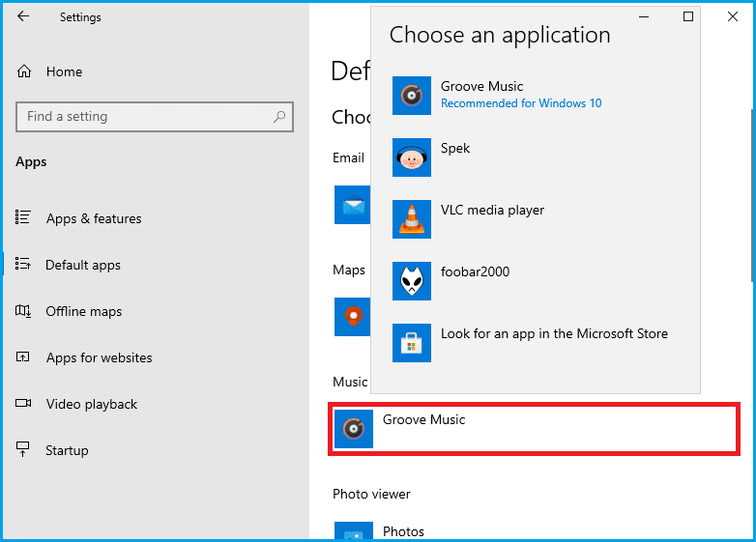
Task: Click the Groove Music icon in the chooser
Action: (411, 96)
